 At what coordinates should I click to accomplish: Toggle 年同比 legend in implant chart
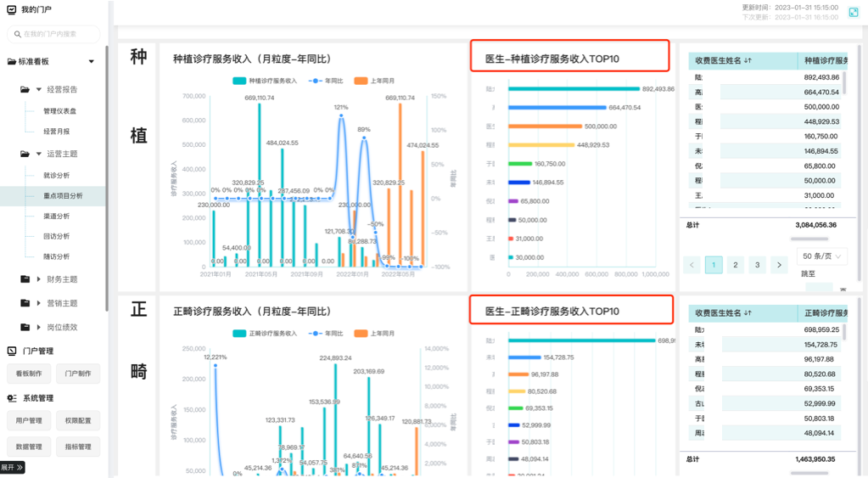pos(325,81)
